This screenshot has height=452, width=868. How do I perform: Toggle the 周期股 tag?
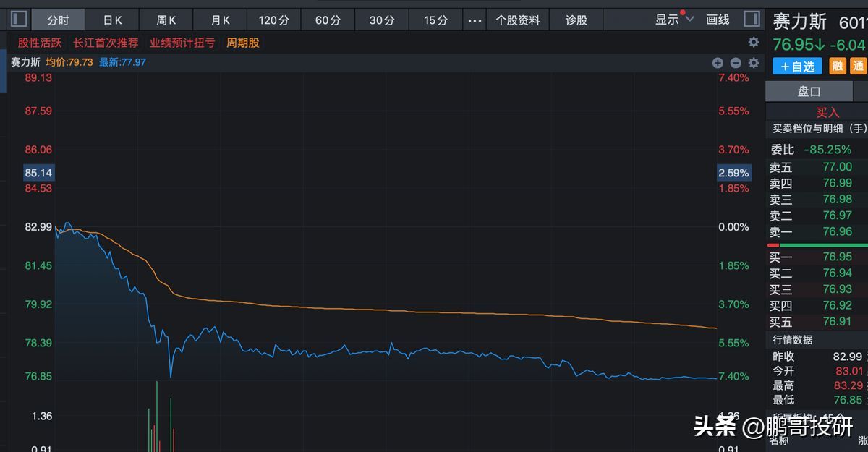point(242,43)
